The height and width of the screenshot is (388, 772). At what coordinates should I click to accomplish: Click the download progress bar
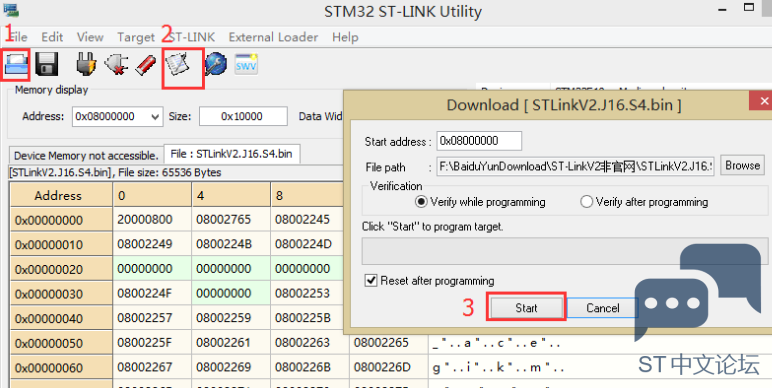click(565, 251)
